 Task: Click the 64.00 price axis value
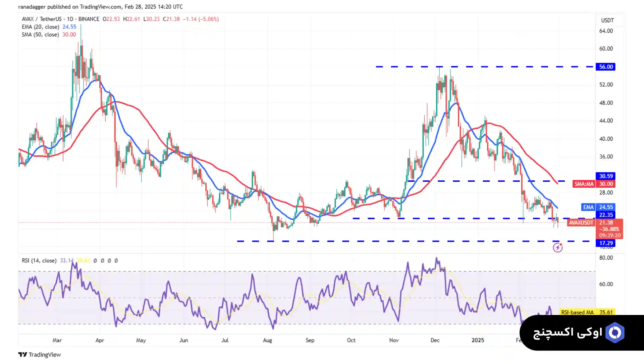(x=606, y=31)
